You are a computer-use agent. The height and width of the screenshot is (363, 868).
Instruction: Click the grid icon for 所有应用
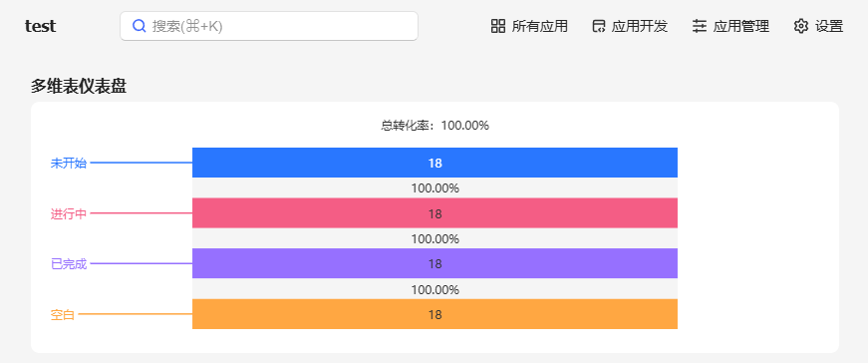498,26
